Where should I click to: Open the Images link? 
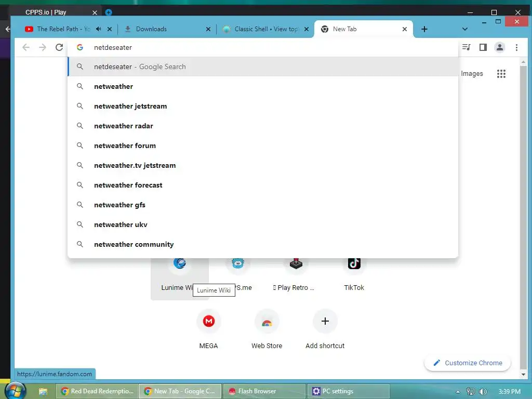click(x=472, y=74)
